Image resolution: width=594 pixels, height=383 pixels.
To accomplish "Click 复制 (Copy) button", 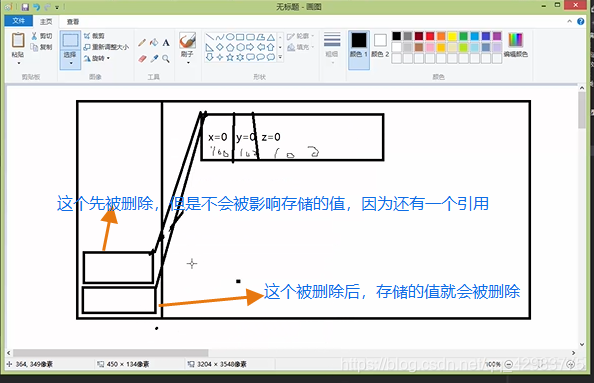I will pyautogui.click(x=42, y=47).
